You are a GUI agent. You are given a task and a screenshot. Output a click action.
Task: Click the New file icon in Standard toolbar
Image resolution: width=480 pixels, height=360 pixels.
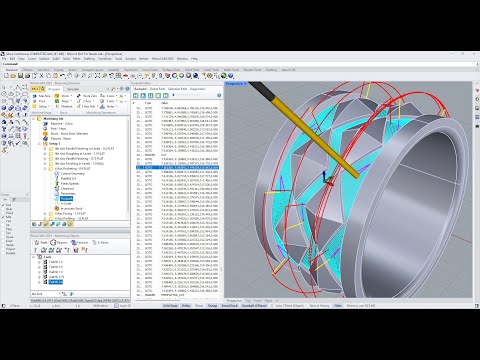[x=6, y=76]
